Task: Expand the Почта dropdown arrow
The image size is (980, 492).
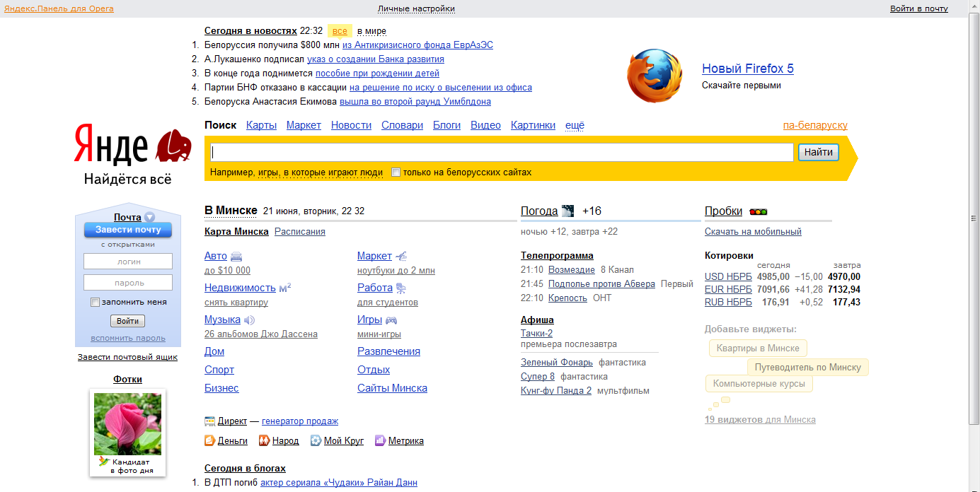Action: coord(149,218)
